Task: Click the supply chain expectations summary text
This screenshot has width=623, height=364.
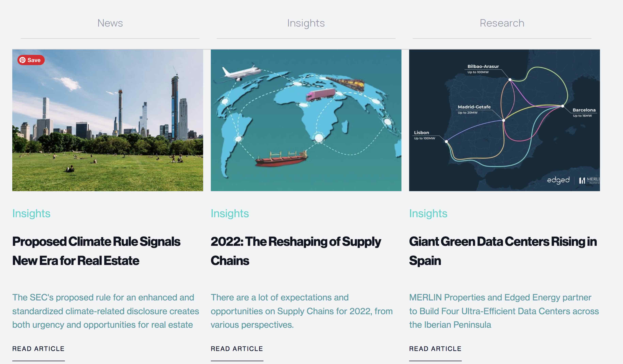Action: point(302,311)
